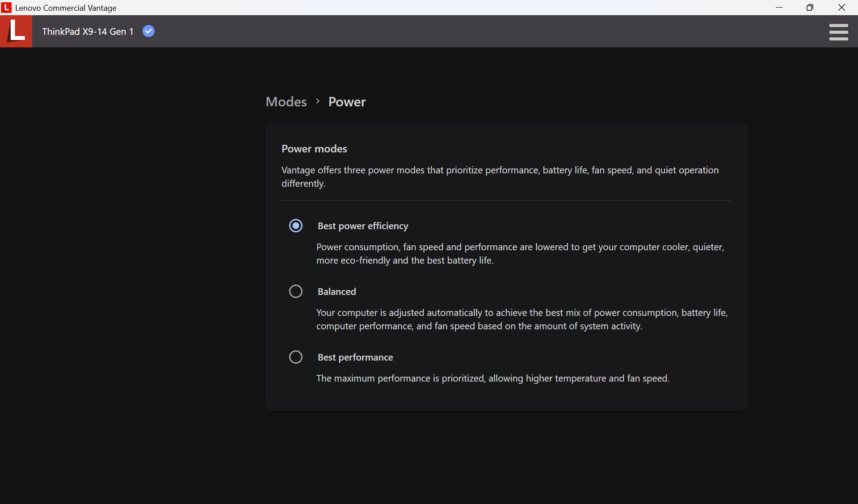Image resolution: width=858 pixels, height=504 pixels.
Task: Close the Lenovo Commercial Vantage window
Action: tap(841, 8)
